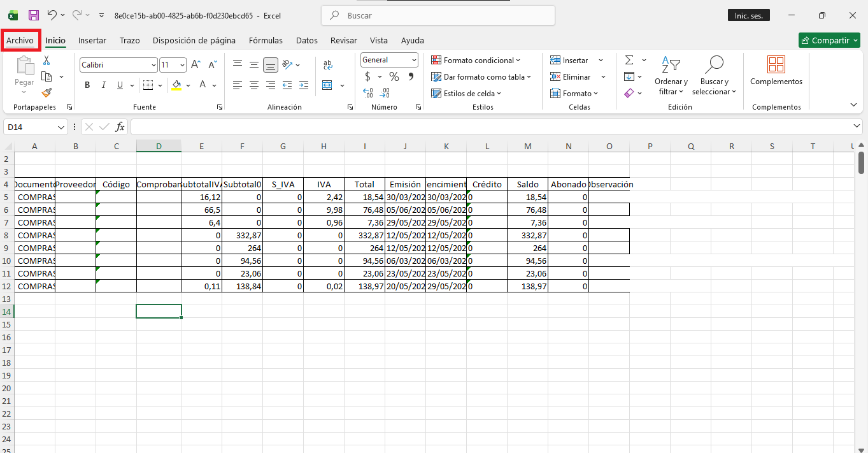This screenshot has width=868, height=453.
Task: Click the percent style icon
Action: tap(394, 76)
